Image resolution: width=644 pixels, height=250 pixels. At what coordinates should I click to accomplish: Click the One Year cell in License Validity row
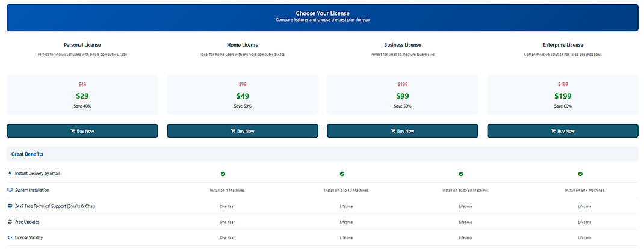(227, 238)
